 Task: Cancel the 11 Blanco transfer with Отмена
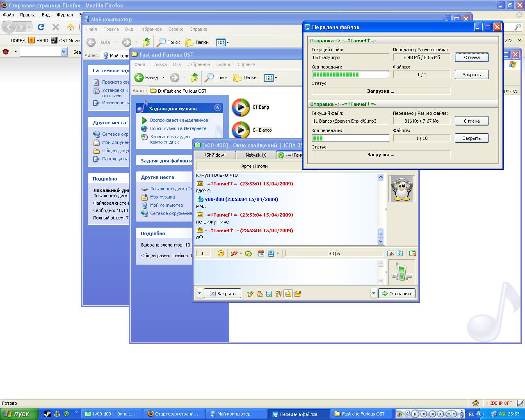pos(472,121)
